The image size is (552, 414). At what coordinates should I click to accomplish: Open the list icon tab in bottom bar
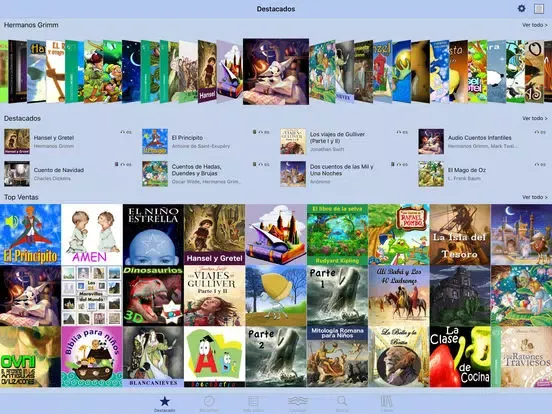coord(253,404)
